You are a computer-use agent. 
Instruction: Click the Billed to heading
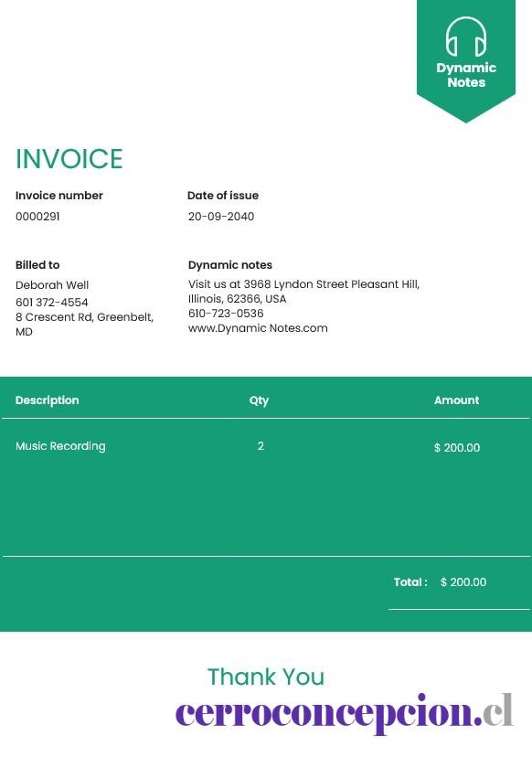tap(37, 265)
